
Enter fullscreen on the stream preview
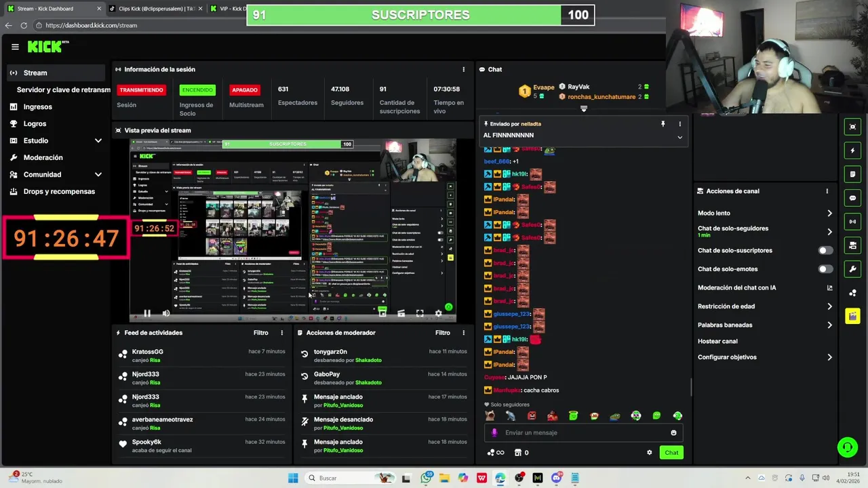[x=420, y=313]
